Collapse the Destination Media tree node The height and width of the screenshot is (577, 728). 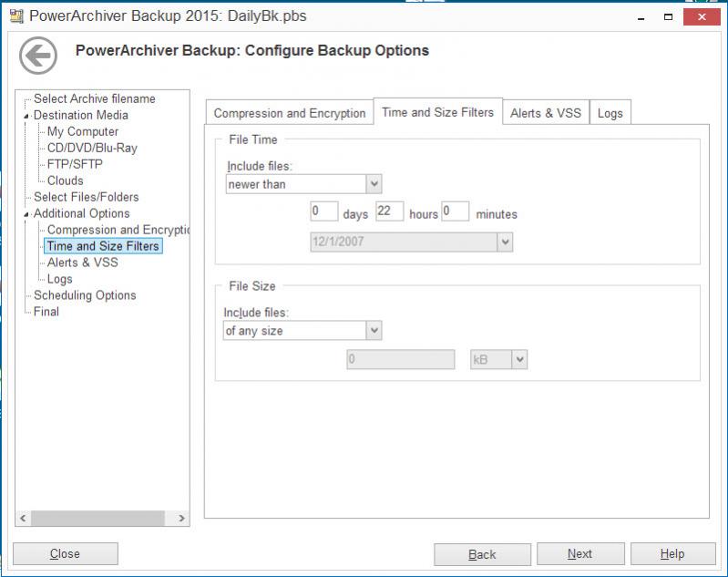[26, 116]
